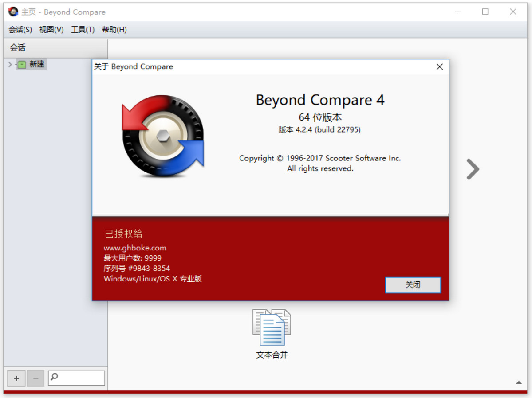Add a new session with the plus button
The height and width of the screenshot is (398, 532).
[16, 378]
